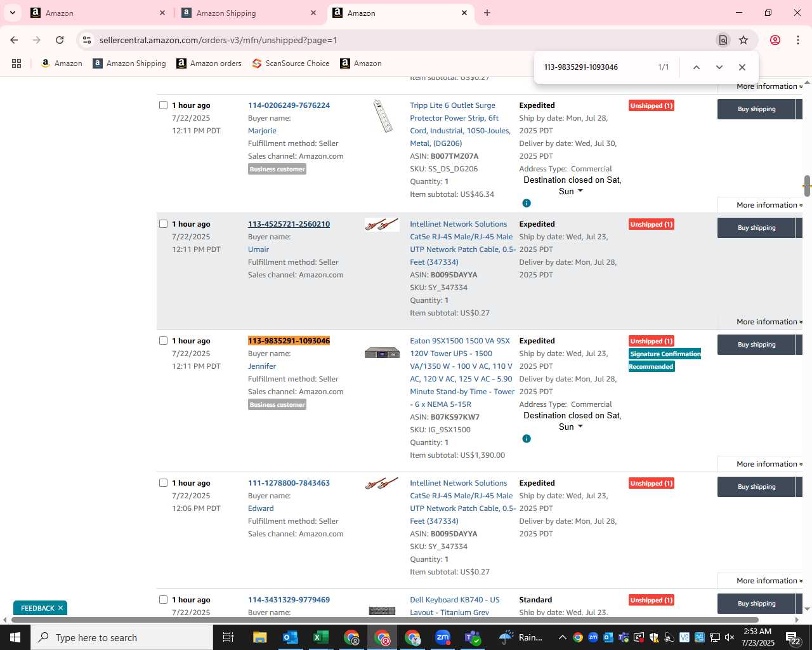
Task: Select checkbox for order 113-9835291-1093046
Action: (x=163, y=341)
